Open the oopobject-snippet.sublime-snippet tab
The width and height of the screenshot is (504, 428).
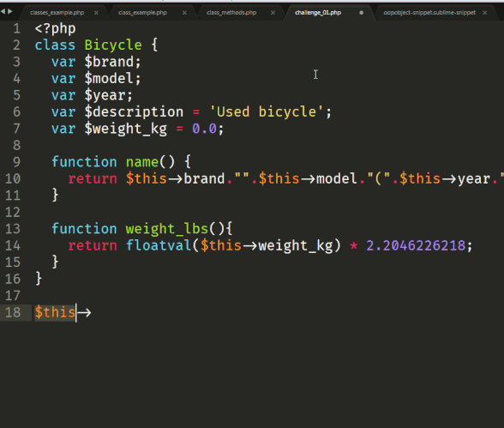pos(429,13)
